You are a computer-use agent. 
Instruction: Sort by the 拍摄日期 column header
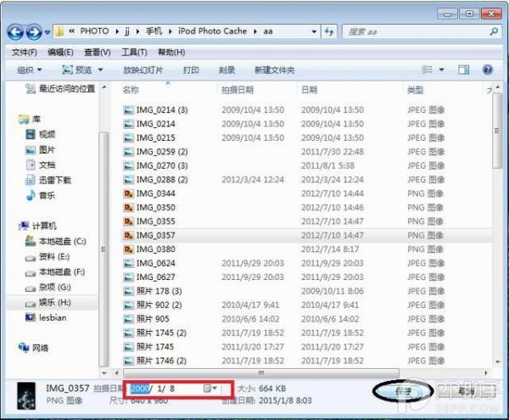point(238,90)
